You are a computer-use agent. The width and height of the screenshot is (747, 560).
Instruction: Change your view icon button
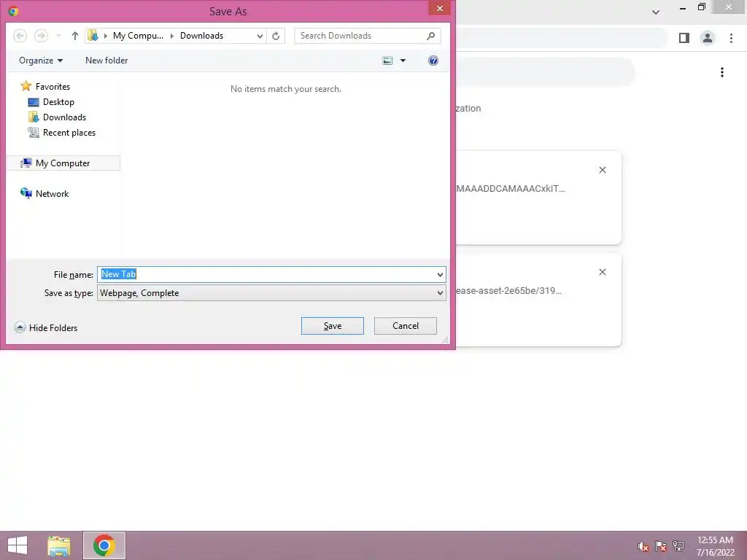pos(388,61)
